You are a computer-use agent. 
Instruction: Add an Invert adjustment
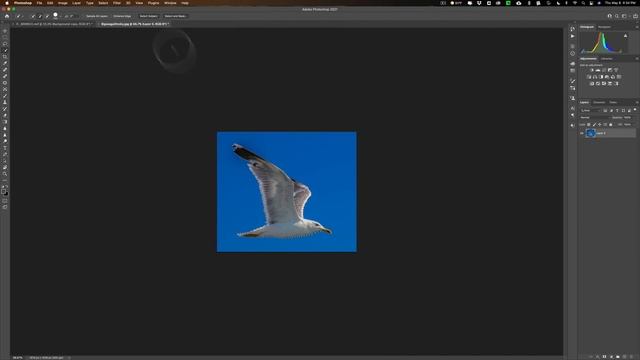[x=591, y=84]
